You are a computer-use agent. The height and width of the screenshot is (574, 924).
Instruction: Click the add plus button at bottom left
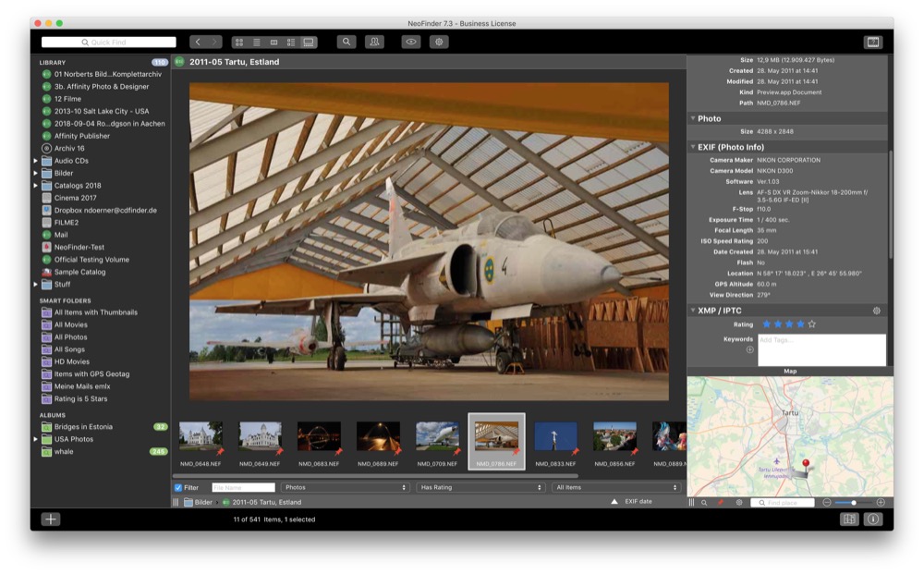[51, 519]
